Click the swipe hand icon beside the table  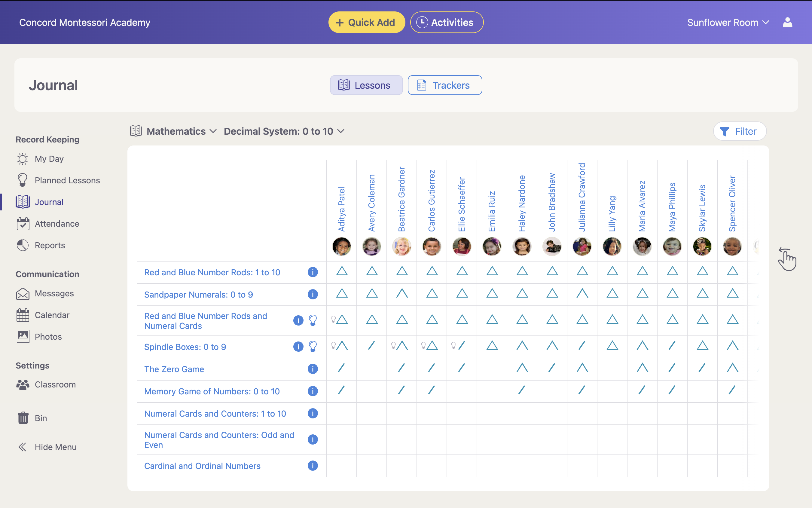tap(787, 259)
